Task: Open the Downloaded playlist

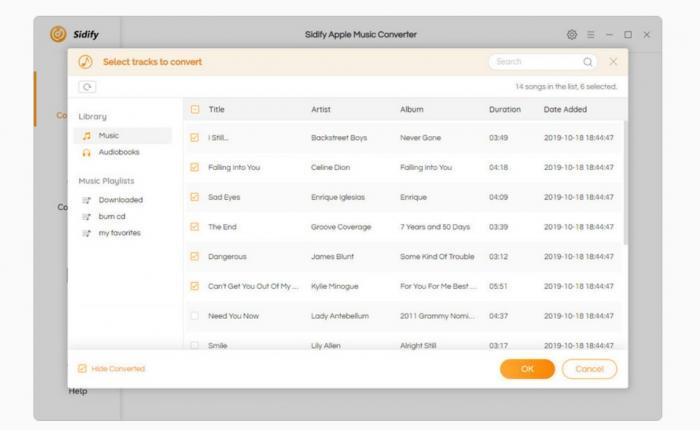Action: (x=121, y=200)
